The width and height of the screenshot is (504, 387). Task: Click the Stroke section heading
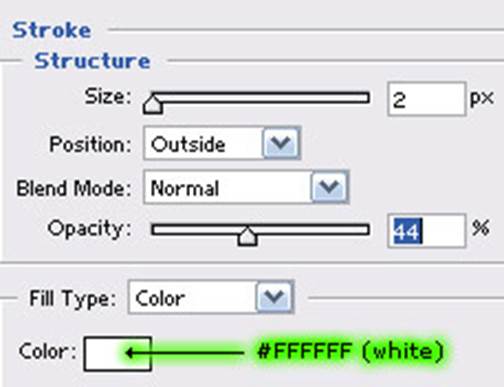pyautogui.click(x=51, y=30)
